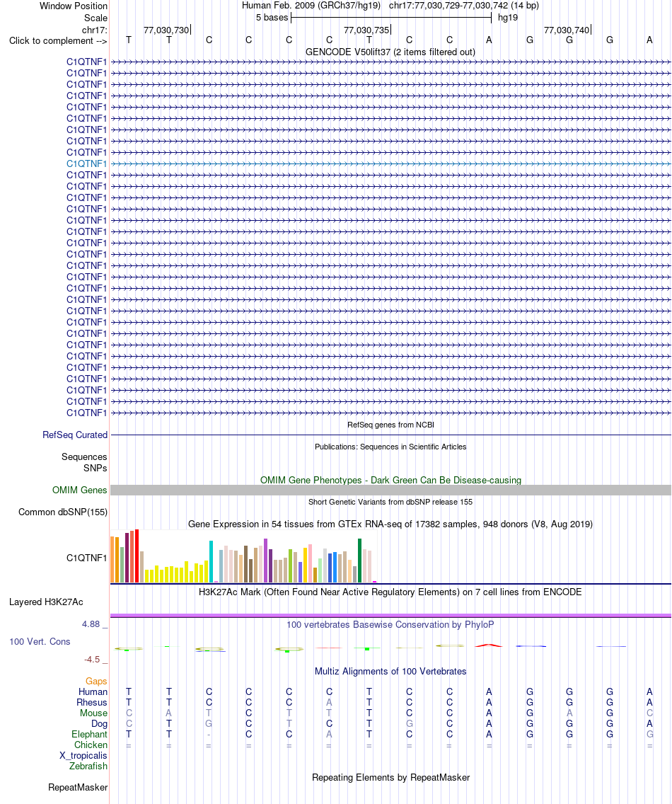672x804 pixels.
Task: Click the C1QTNF1 label beside the GTEx chart
Action: coord(86,558)
